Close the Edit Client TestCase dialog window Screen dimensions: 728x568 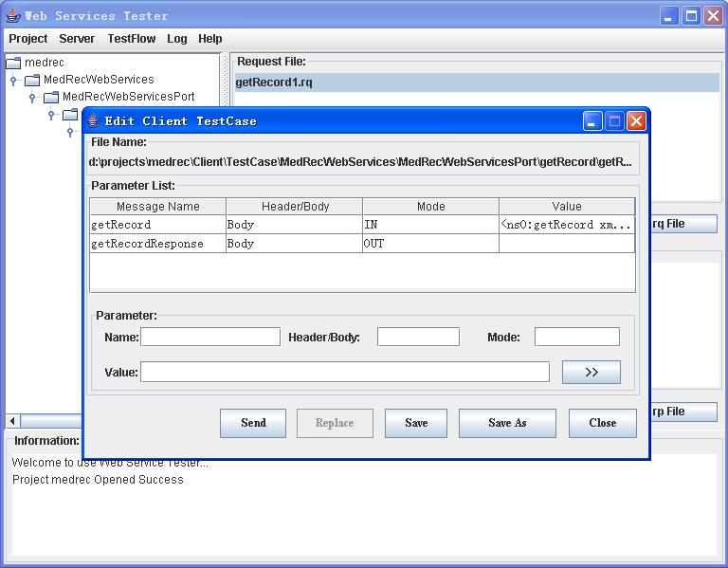tap(636, 121)
